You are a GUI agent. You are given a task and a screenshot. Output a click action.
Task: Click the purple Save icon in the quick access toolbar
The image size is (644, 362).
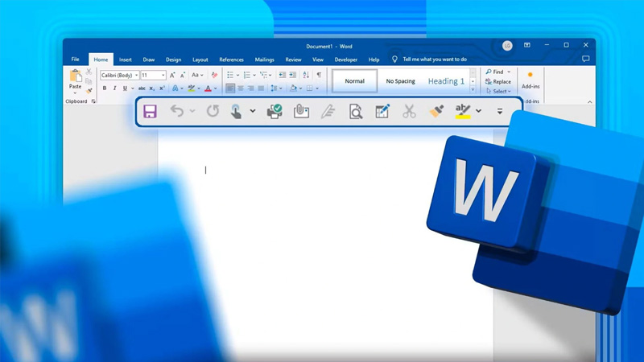coord(150,111)
